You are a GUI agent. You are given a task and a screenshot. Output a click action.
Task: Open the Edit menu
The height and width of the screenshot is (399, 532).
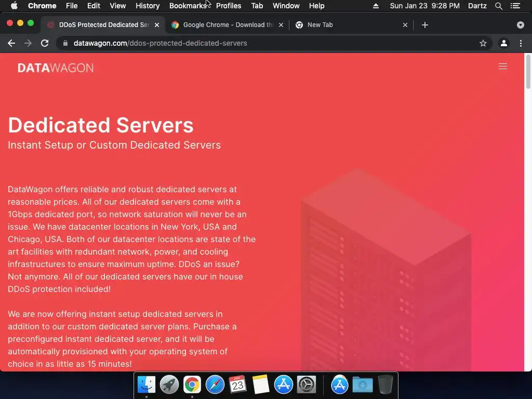pyautogui.click(x=94, y=6)
